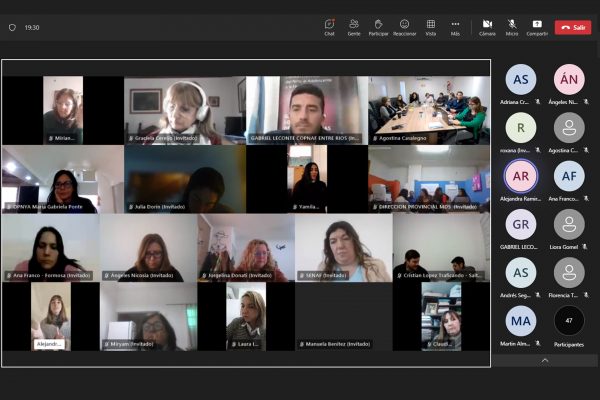Open the Chat panel

[329, 26]
